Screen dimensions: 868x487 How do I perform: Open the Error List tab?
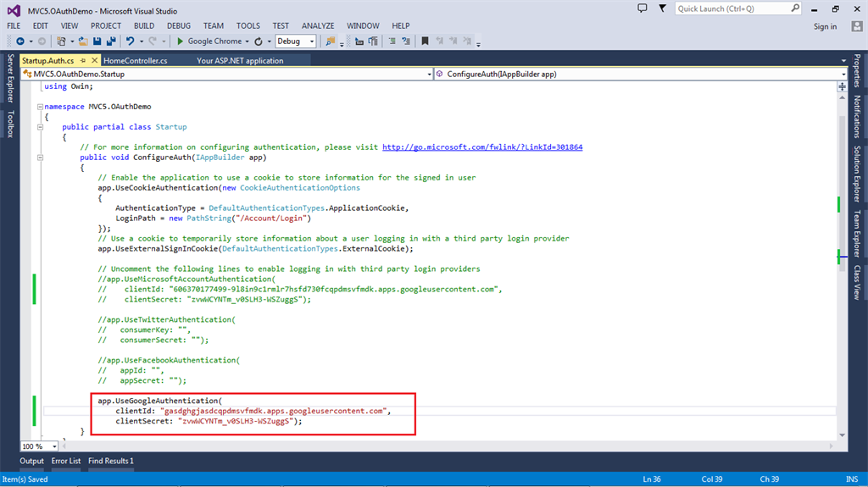tap(66, 461)
